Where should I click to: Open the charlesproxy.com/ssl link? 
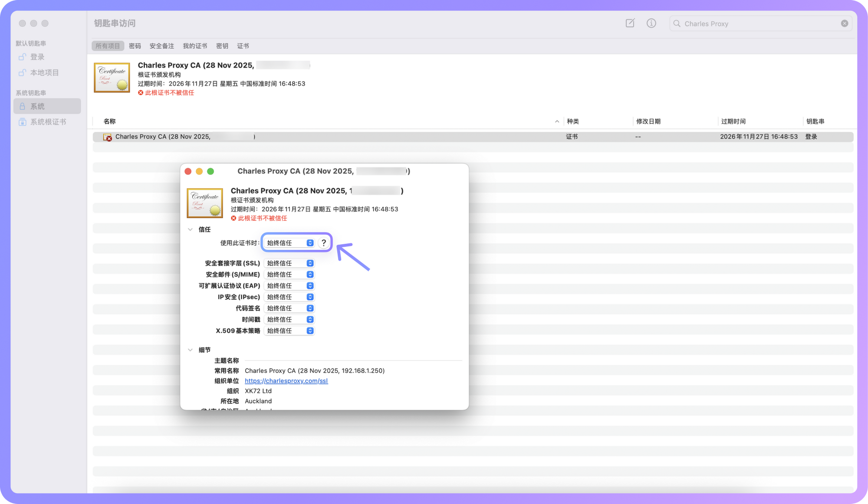tap(286, 381)
